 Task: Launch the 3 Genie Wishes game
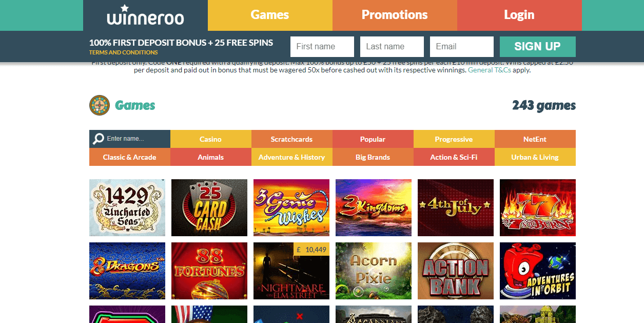[x=291, y=207]
